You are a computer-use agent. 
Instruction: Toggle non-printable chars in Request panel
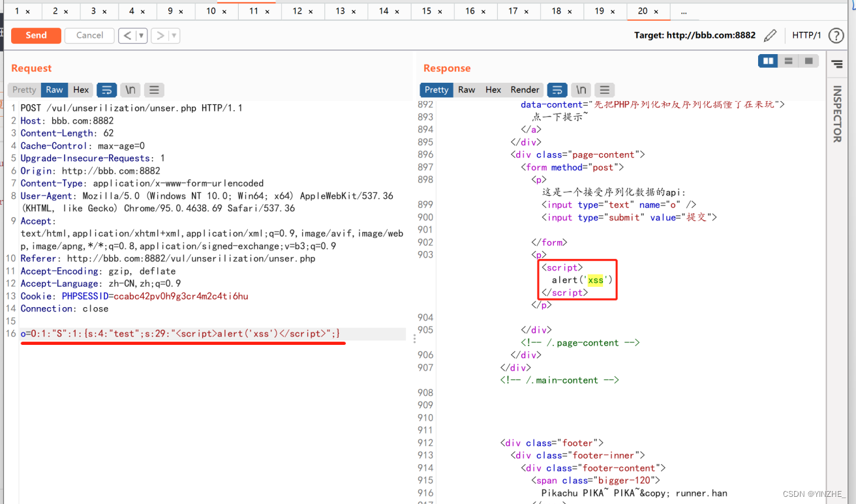[x=130, y=90]
